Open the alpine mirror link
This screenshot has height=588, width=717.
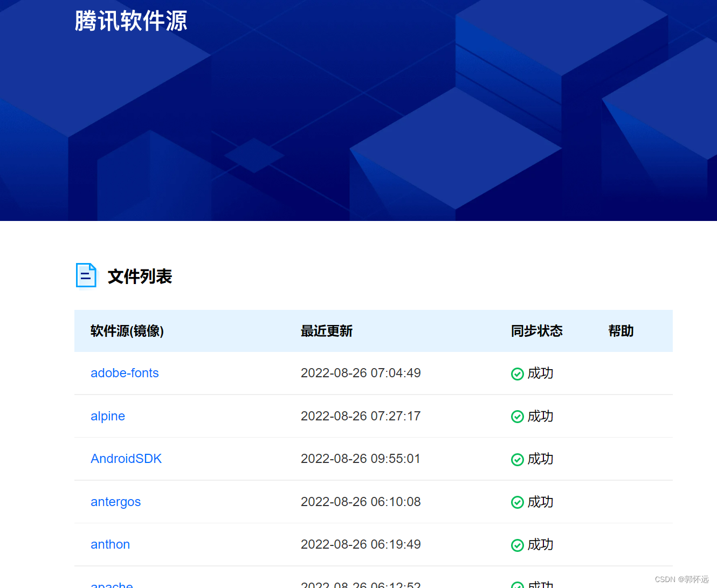pos(108,416)
